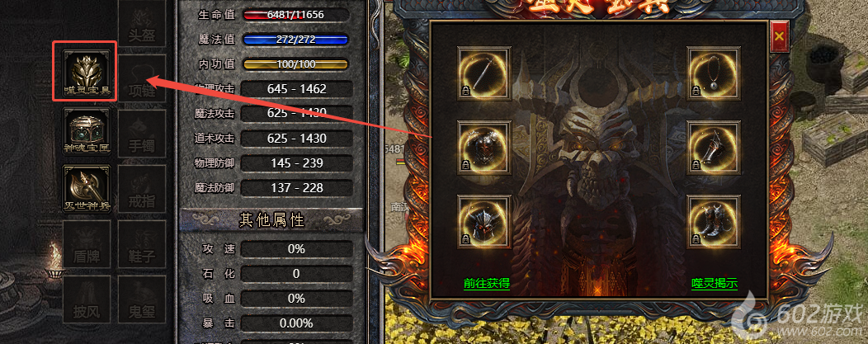Select the locked dark armor slot
This screenshot has height=344, width=868.
[x=484, y=148]
